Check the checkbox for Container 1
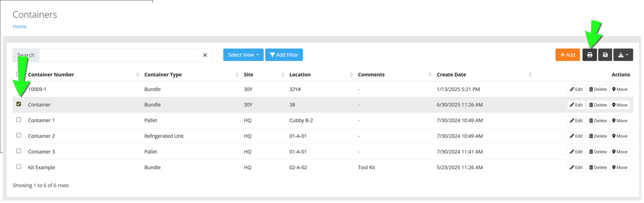Image resolution: width=644 pixels, height=203 pixels. click(x=19, y=120)
